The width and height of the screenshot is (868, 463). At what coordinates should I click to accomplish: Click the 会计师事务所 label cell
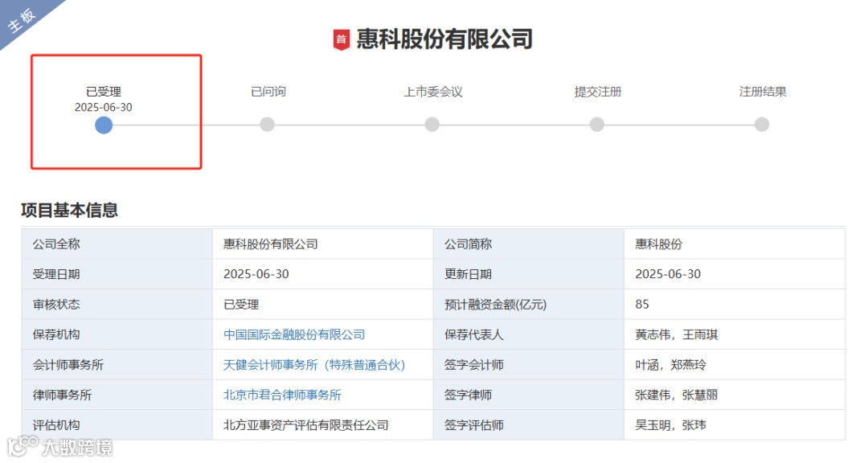(x=117, y=364)
